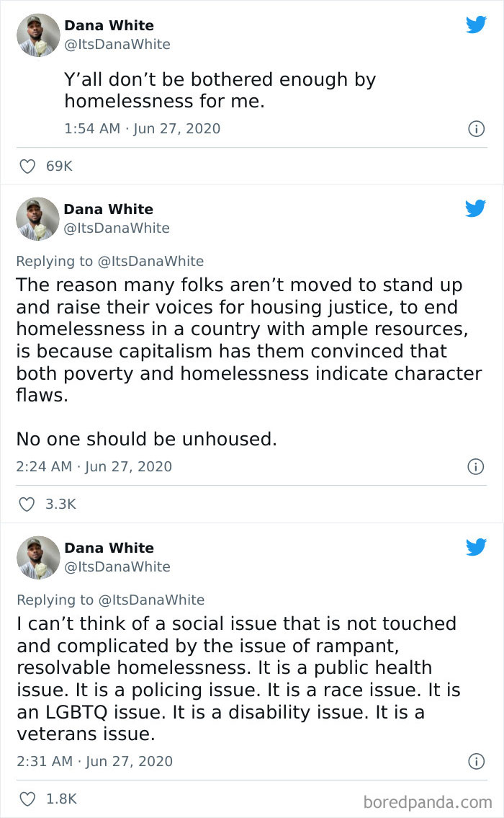Click the profile avatar on the 2:31 AM reply
Screen dimensions: 504x818
tap(37, 557)
